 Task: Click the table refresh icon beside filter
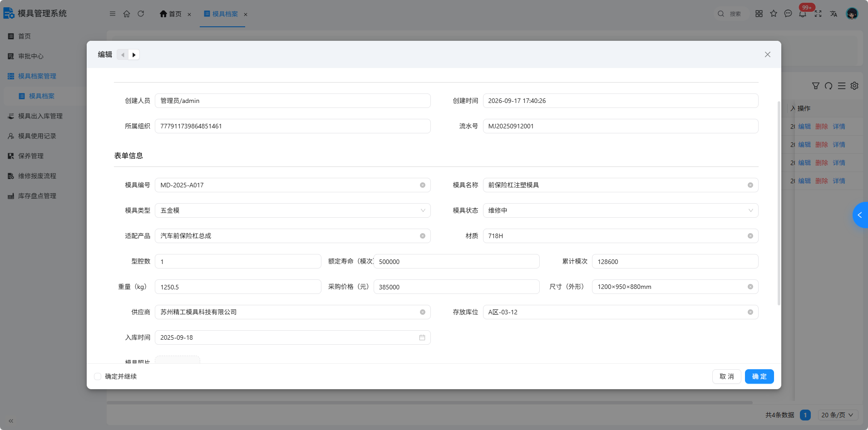(829, 86)
